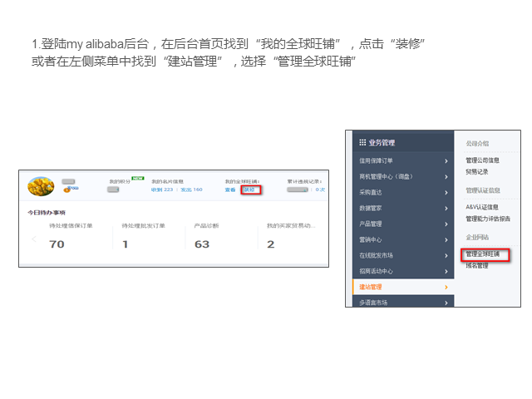The height and width of the screenshot is (399, 532).
Task: Open the 招商活动中心 menu item
Action: point(403,271)
